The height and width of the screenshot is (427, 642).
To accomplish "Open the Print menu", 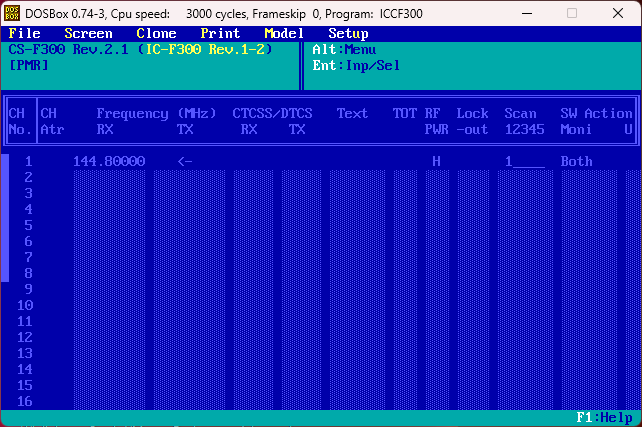I will point(220,33).
